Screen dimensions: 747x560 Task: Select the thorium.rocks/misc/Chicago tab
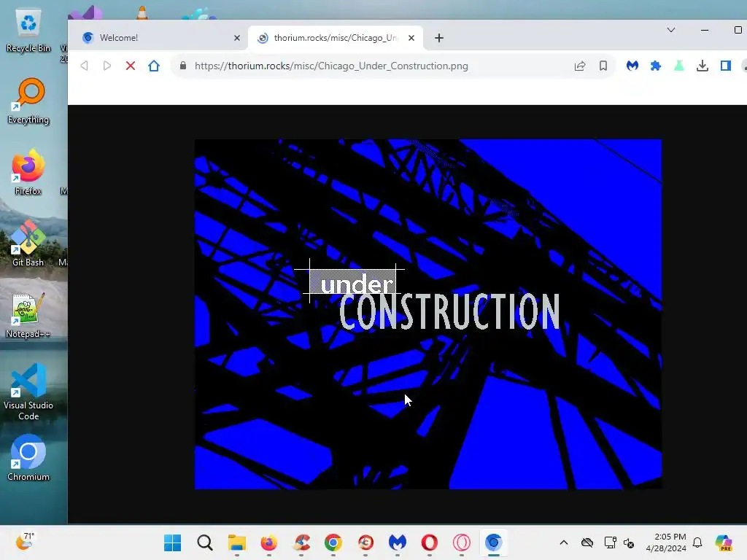(x=336, y=38)
